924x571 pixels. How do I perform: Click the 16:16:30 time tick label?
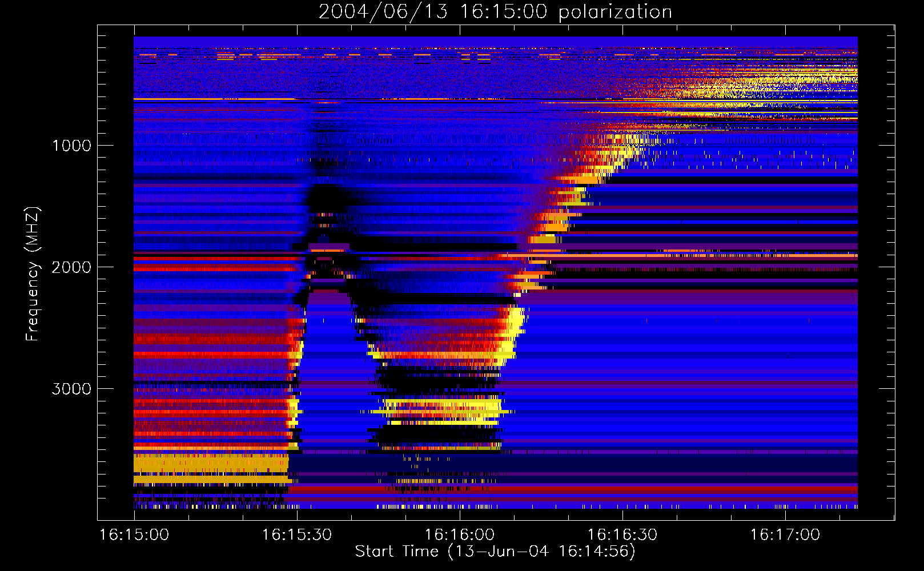622,535
